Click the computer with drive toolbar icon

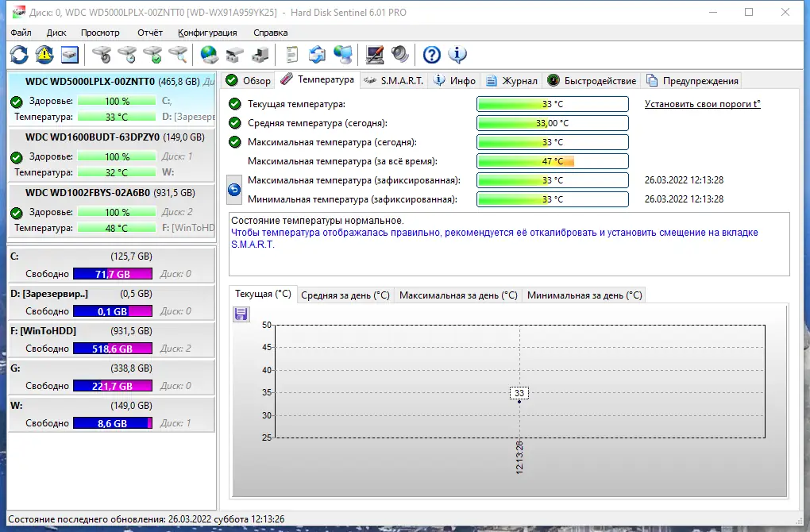click(260, 54)
